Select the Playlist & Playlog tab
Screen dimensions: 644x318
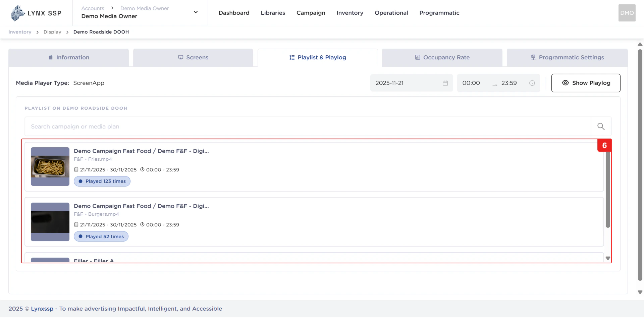click(x=317, y=57)
